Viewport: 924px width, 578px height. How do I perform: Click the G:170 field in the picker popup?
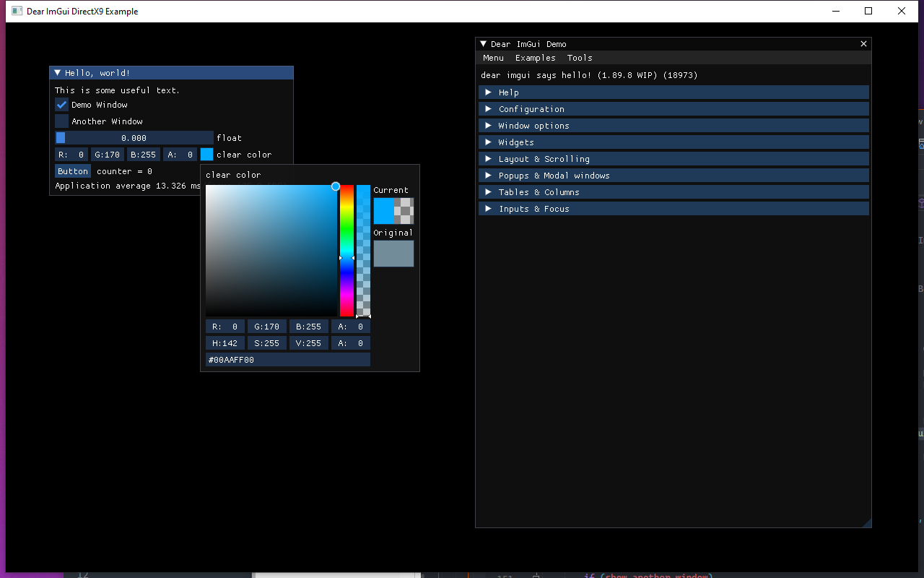pyautogui.click(x=267, y=327)
